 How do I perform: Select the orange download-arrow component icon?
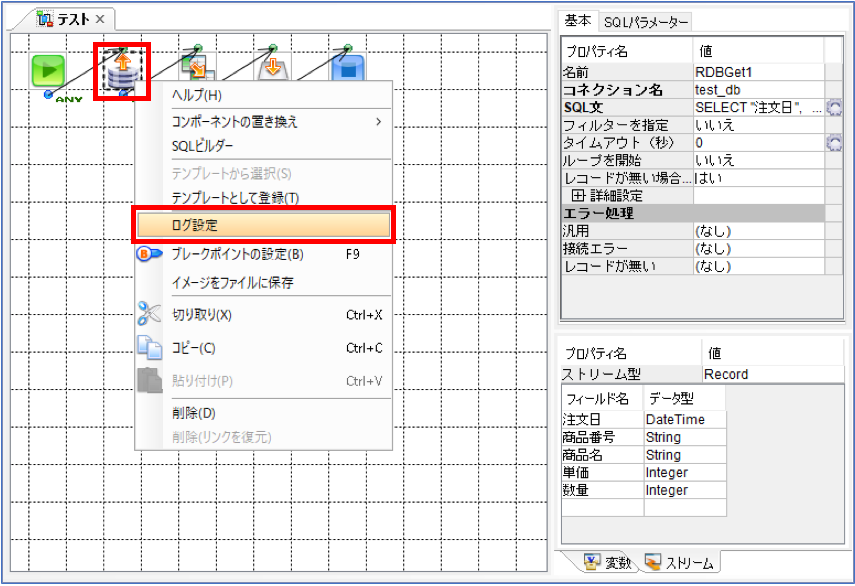click(x=272, y=68)
